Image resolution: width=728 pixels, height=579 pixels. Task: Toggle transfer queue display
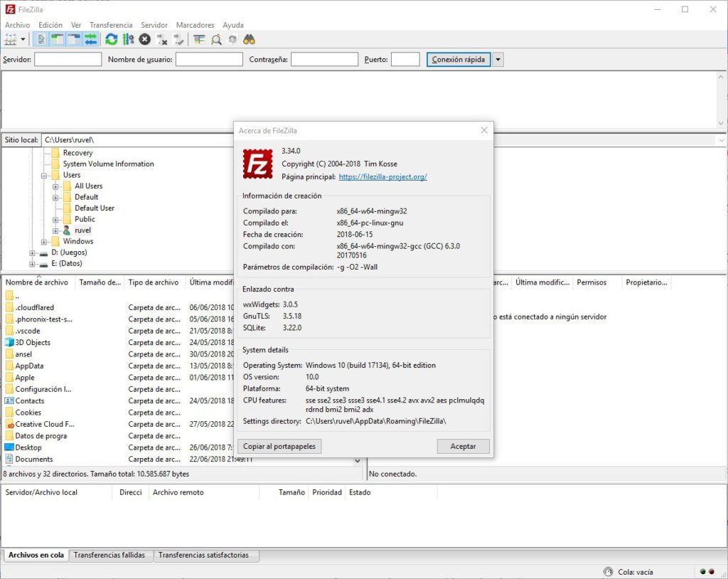click(90, 40)
